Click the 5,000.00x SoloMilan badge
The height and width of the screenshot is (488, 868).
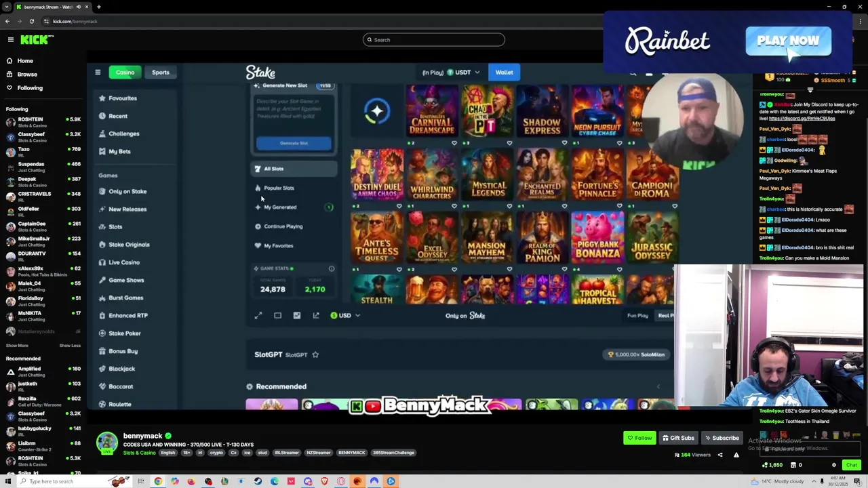[x=636, y=354]
